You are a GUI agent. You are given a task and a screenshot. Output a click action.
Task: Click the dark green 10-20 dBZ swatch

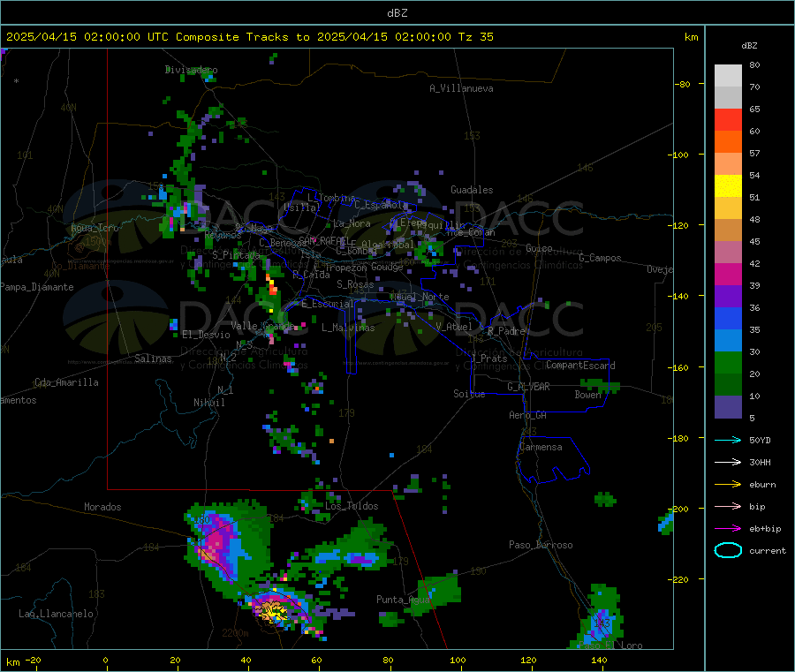tap(728, 385)
